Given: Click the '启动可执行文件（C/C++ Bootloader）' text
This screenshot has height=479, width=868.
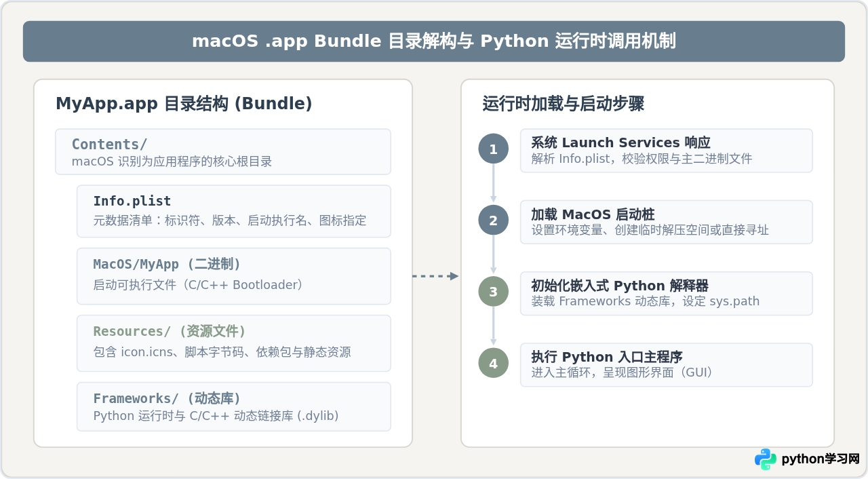Looking at the screenshot, I should pyautogui.click(x=198, y=285).
